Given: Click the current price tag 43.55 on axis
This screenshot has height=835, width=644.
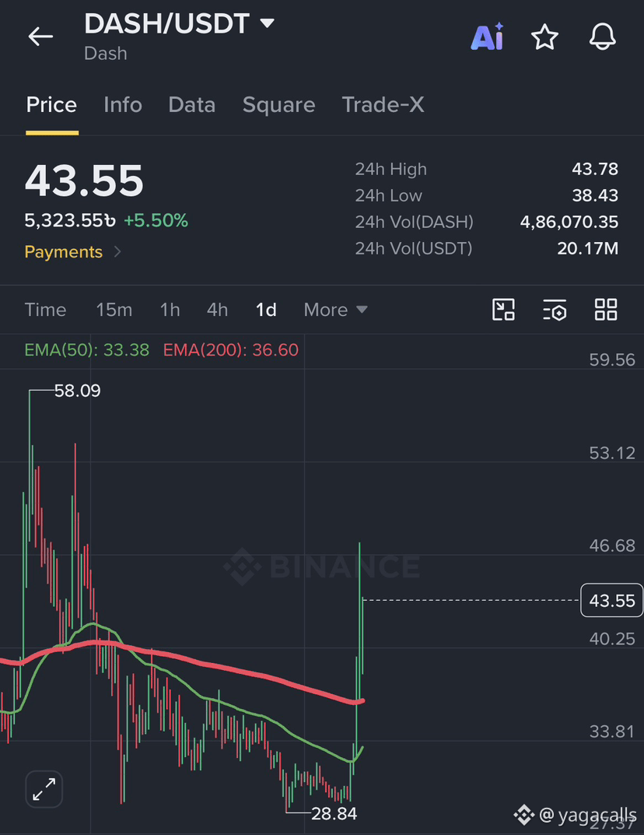Looking at the screenshot, I should [x=611, y=600].
